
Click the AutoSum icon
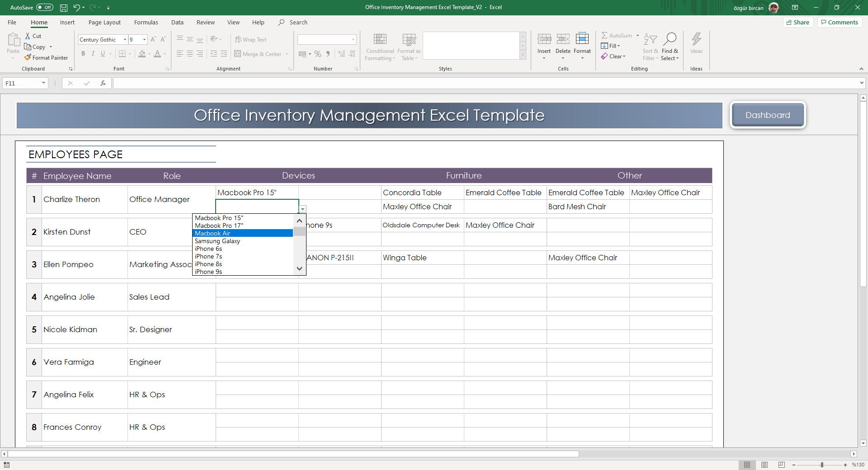[605, 35]
